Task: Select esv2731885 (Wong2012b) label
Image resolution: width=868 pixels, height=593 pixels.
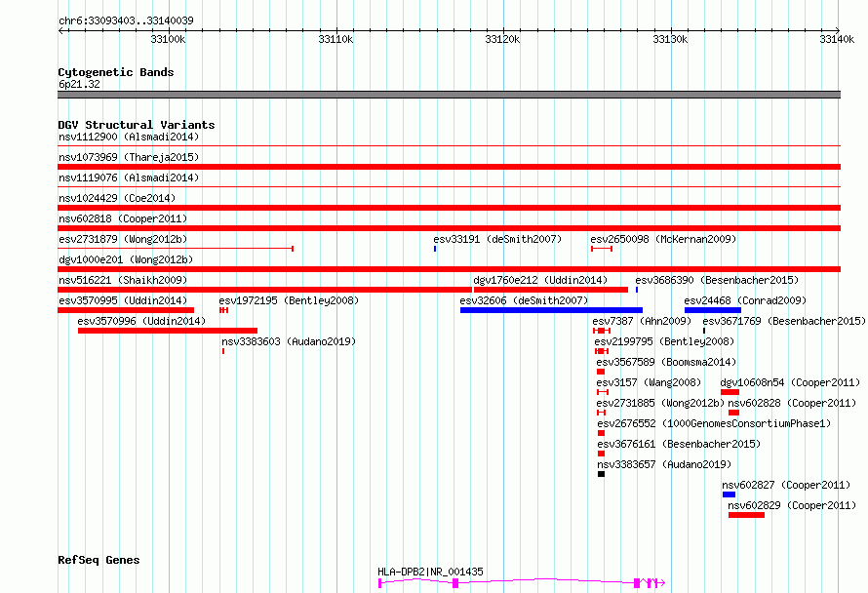Action: tap(660, 403)
